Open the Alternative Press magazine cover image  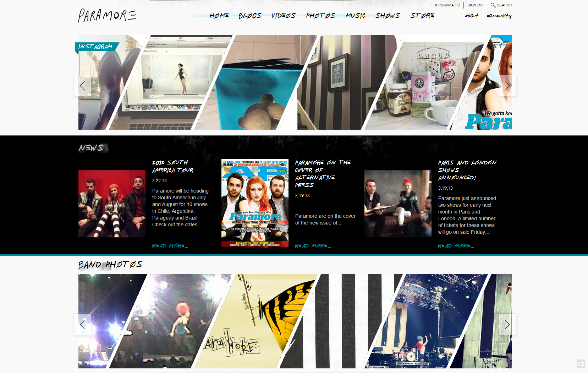tap(255, 203)
